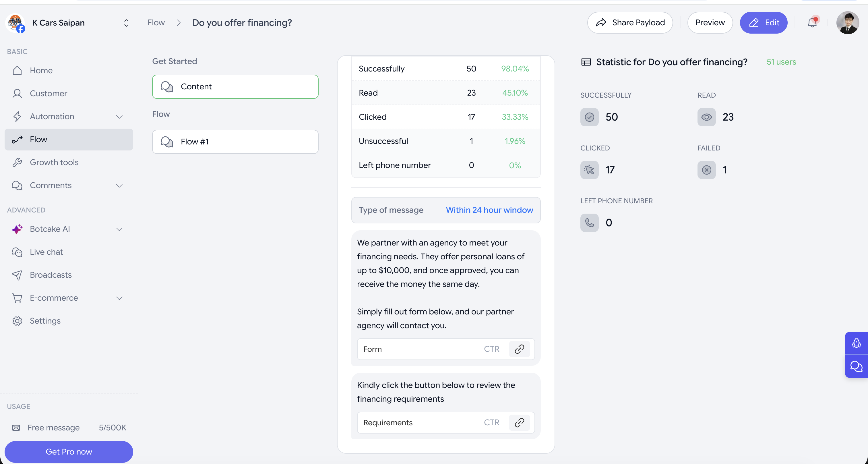Image resolution: width=868 pixels, height=464 pixels.
Task: Open Growth tools from the sidebar
Action: 54,162
